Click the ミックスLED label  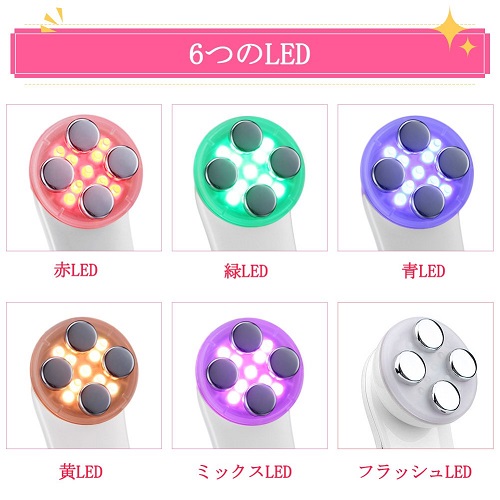pyautogui.click(x=244, y=472)
